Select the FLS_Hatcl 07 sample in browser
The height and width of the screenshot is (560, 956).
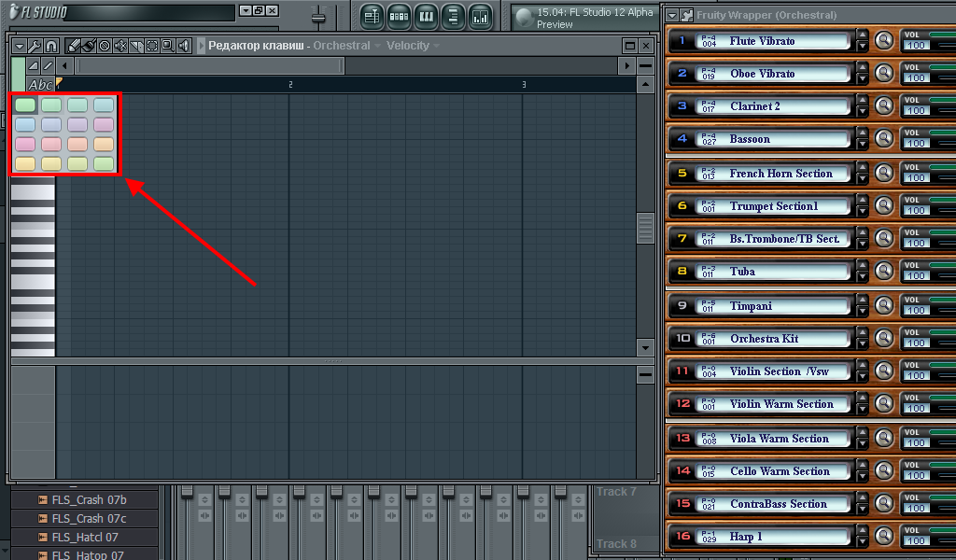coord(85,538)
